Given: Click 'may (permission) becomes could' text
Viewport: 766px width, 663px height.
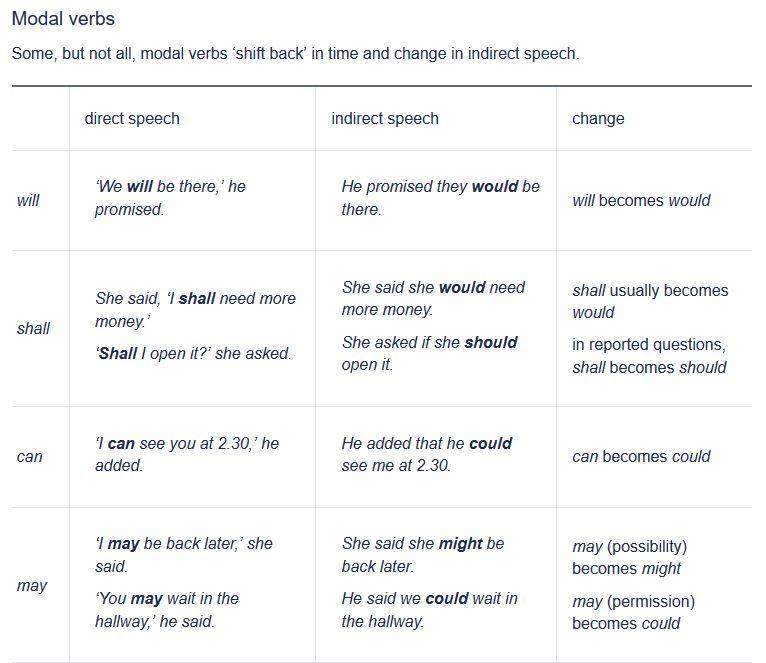Looking at the screenshot, I should [633, 612].
